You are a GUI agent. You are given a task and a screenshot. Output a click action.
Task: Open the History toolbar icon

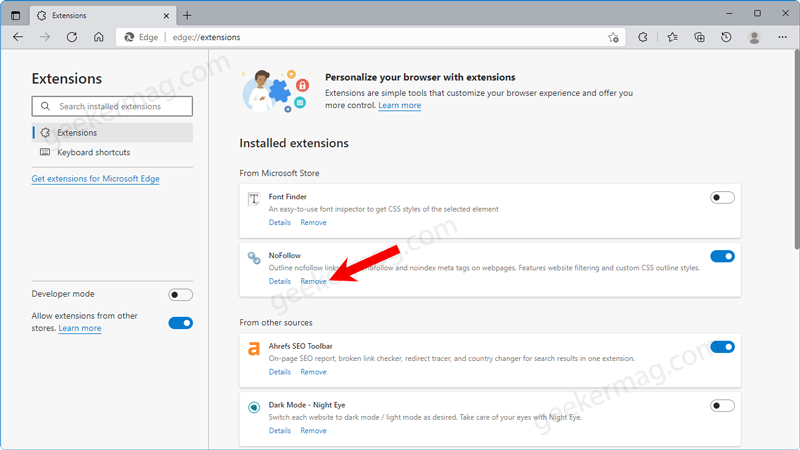pos(726,37)
